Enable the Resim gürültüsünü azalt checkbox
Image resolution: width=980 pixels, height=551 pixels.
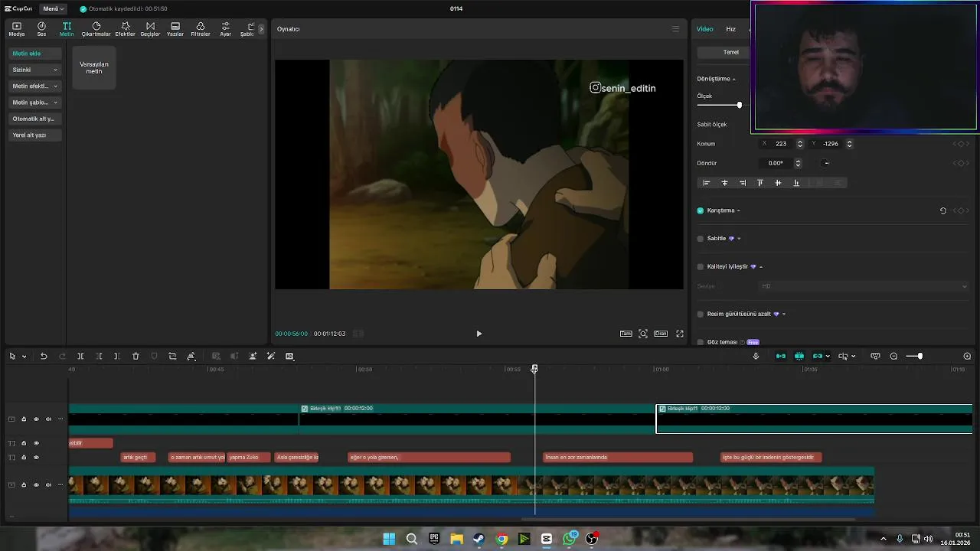[x=700, y=314]
